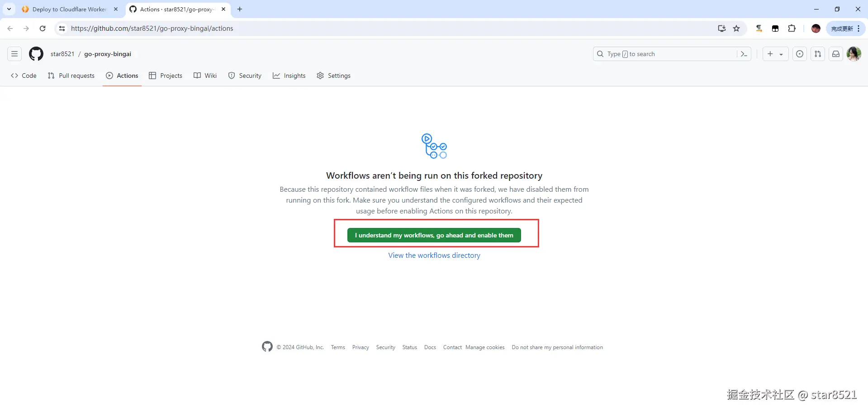Screen dimensions: 868x412
Task: Switch to the Insights tab
Action: pyautogui.click(x=289, y=76)
